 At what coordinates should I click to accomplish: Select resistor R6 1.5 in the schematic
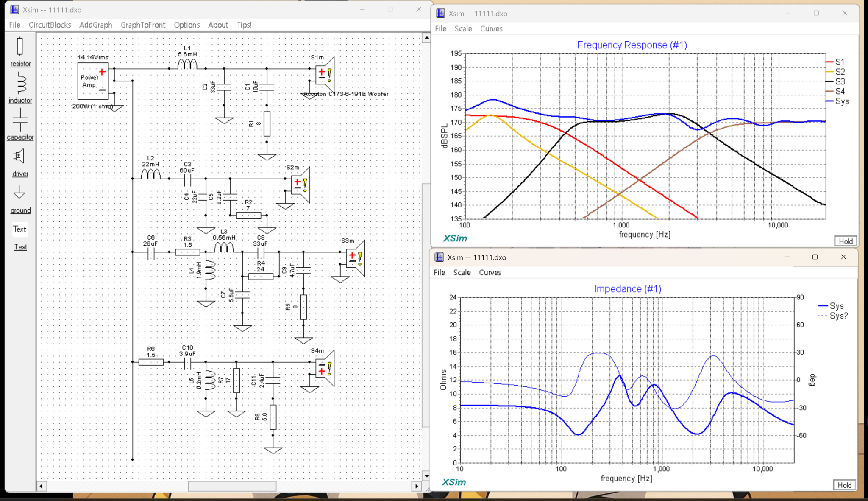(x=151, y=362)
